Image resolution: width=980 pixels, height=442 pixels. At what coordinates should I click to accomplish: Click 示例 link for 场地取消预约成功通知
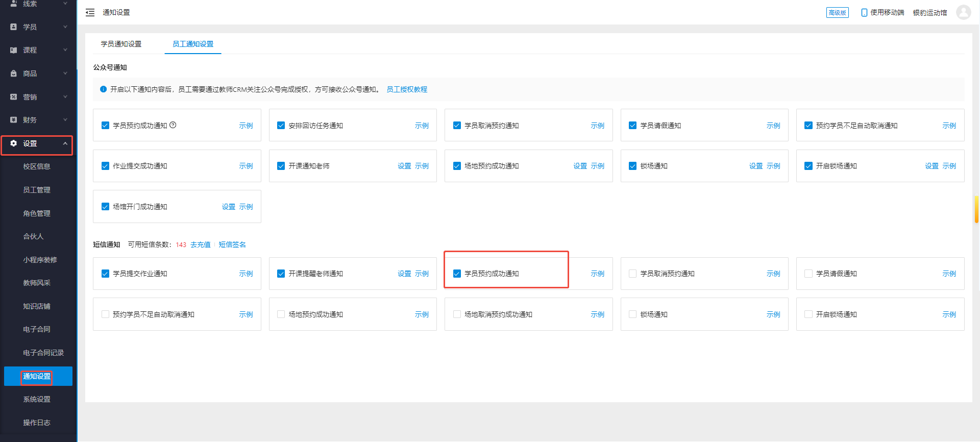tap(598, 314)
